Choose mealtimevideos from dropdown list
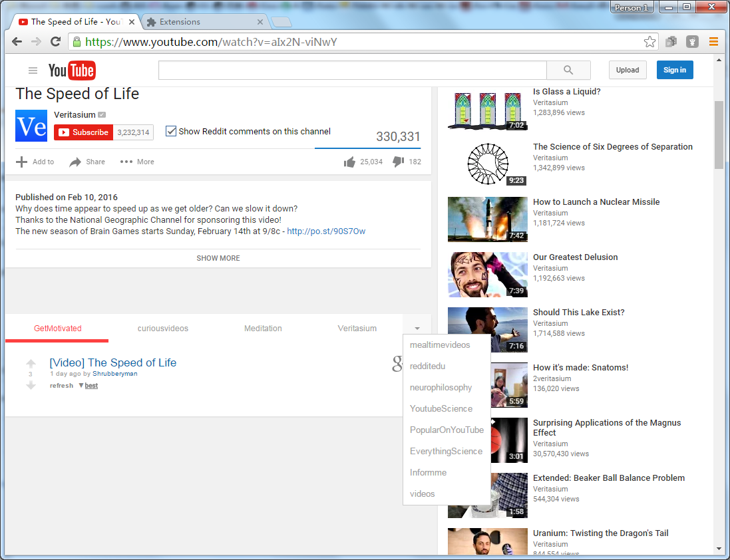The height and width of the screenshot is (560, 730). point(447,345)
